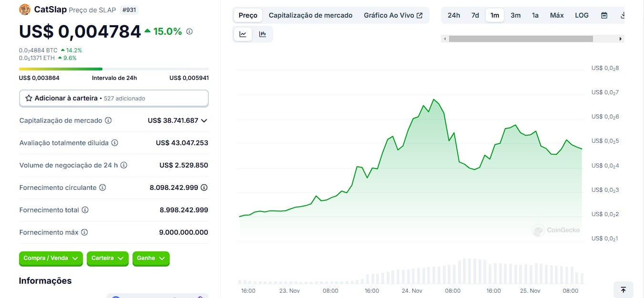Click the info icon beside 15.0% change
Viewport: 644px width, 298px height.
pyautogui.click(x=189, y=31)
